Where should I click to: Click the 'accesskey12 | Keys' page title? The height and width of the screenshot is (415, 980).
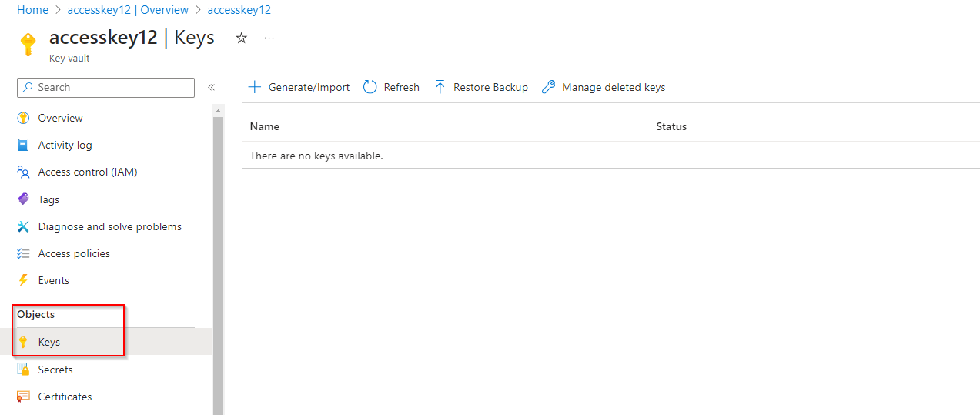[132, 37]
